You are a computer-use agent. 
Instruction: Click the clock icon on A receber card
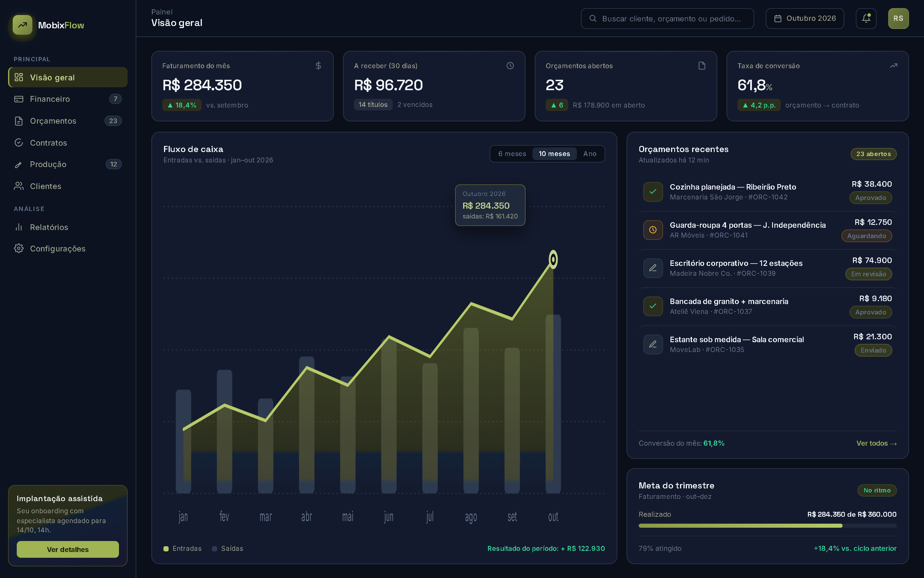[510, 66]
